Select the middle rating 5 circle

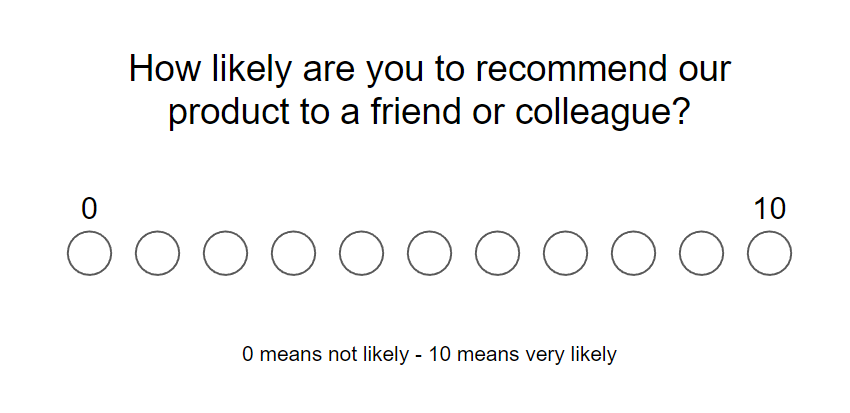429,253
